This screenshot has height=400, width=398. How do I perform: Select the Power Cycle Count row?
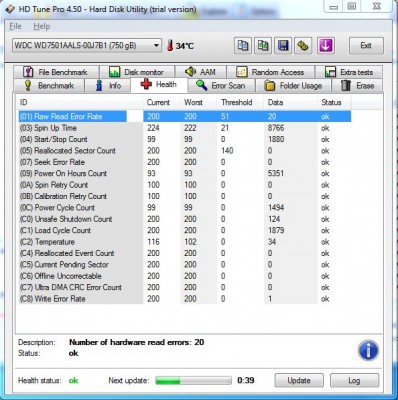tap(185, 207)
